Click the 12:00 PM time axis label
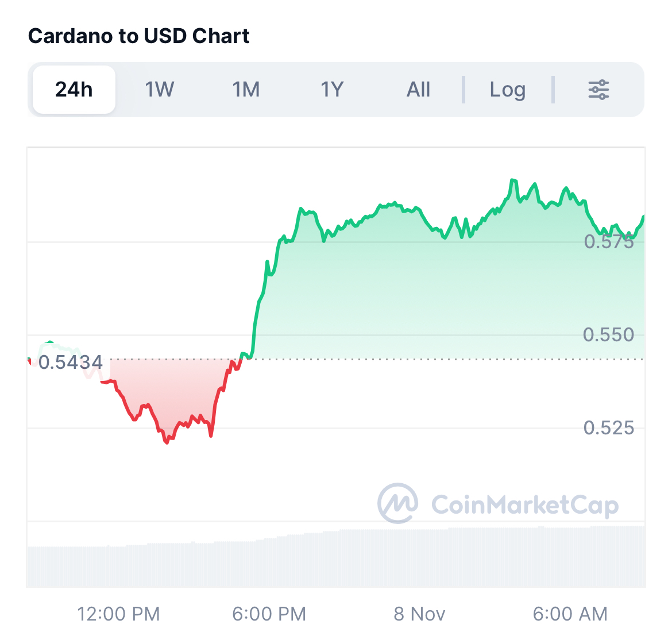The image size is (672, 628). pos(118,614)
